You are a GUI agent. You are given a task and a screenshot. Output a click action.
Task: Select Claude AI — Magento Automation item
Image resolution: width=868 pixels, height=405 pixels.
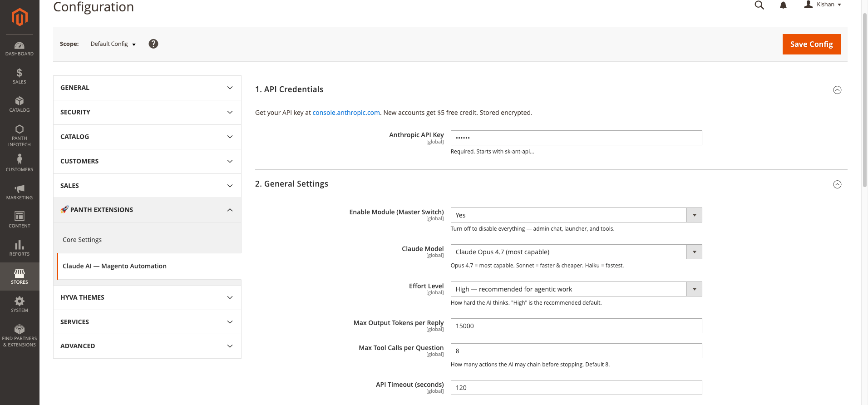149,266
